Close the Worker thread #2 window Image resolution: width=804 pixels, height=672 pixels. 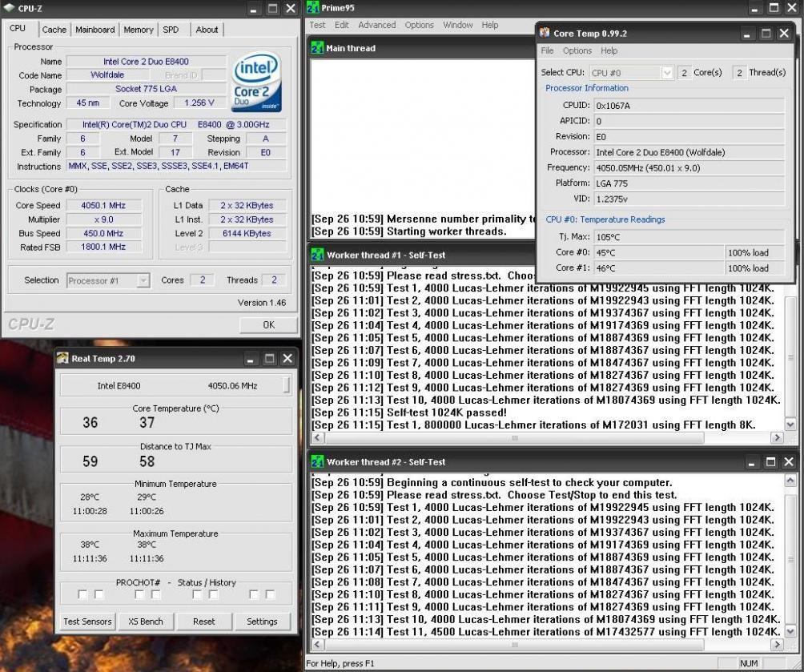789,461
